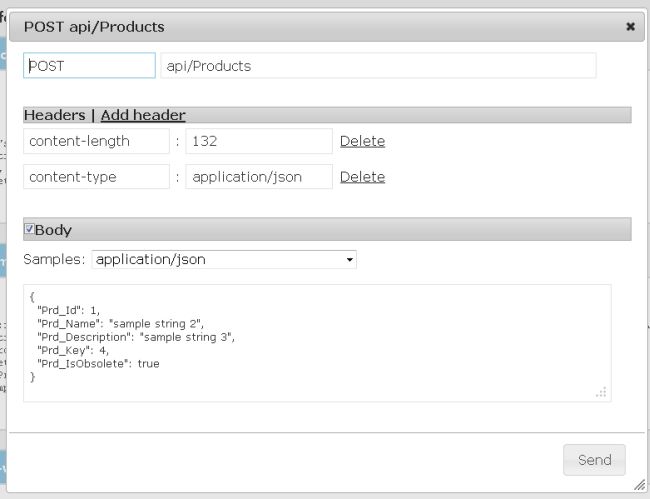The height and width of the screenshot is (499, 650).
Task: Click the Samples label
Action: tap(54, 259)
